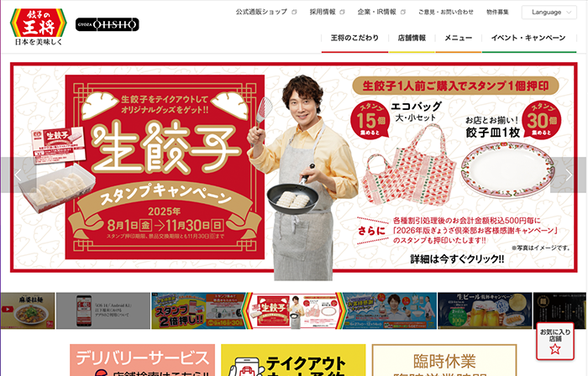Open イベント・キャンペーン navigation item

coord(528,38)
